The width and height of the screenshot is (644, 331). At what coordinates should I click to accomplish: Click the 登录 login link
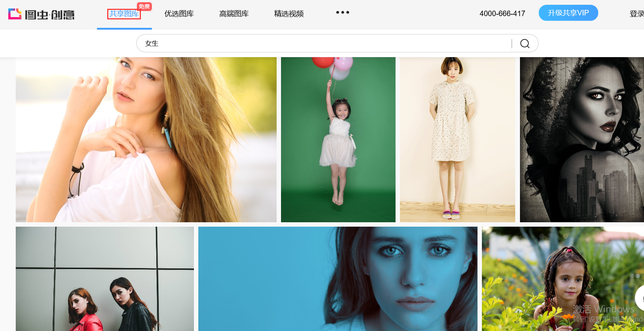[637, 14]
